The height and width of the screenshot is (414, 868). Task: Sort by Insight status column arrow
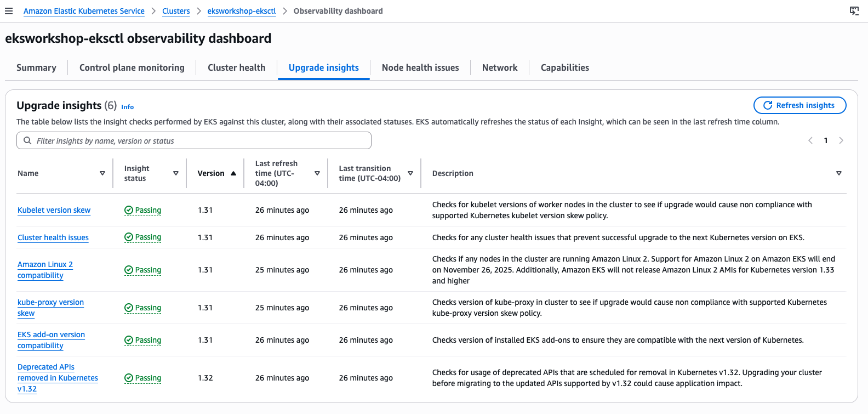coord(176,173)
